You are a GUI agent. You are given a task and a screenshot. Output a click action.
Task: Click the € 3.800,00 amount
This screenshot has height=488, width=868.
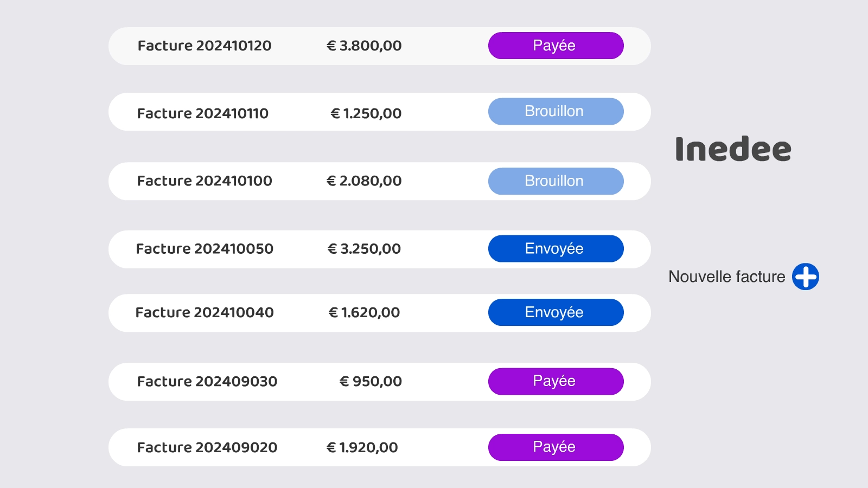pos(364,46)
